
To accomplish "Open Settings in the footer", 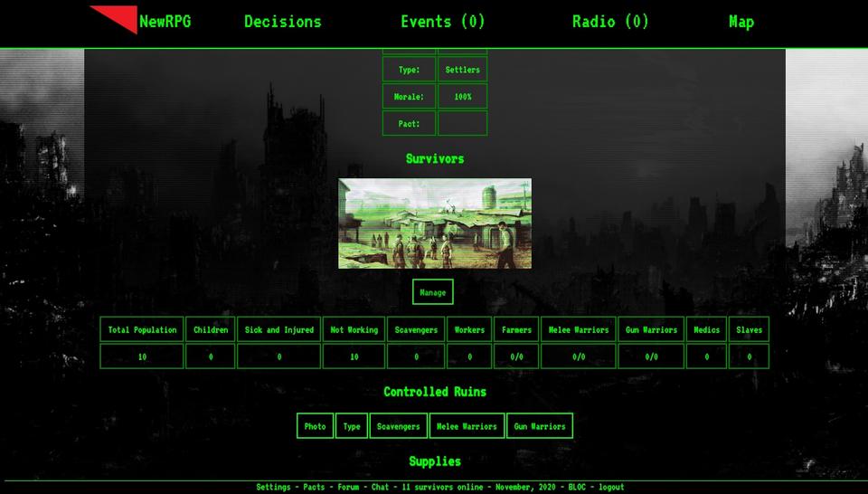I will (273, 487).
